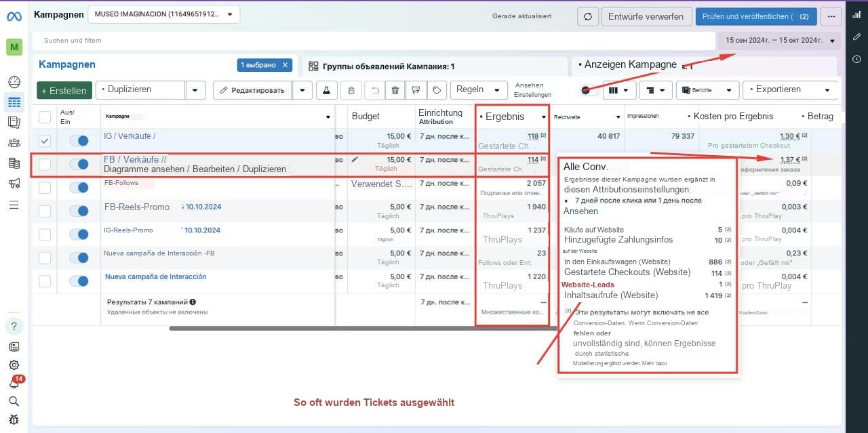Open the ads reporting pages icon
The image size is (868, 433).
coord(14,122)
